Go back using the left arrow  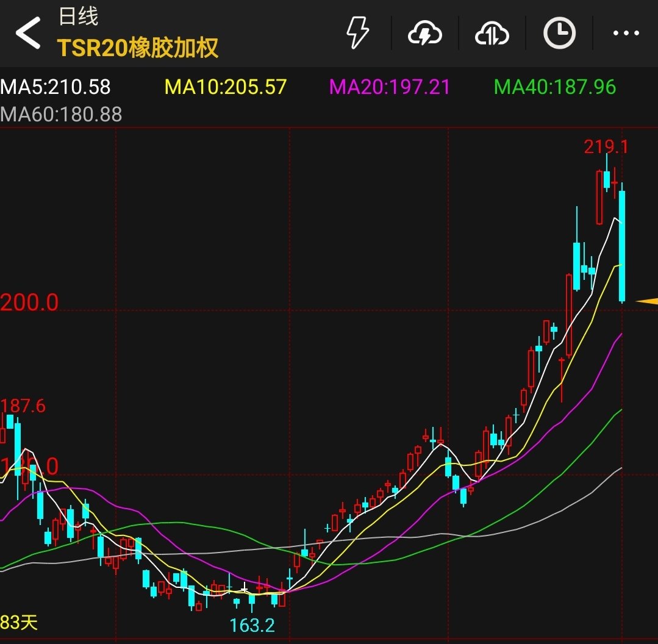(x=28, y=33)
